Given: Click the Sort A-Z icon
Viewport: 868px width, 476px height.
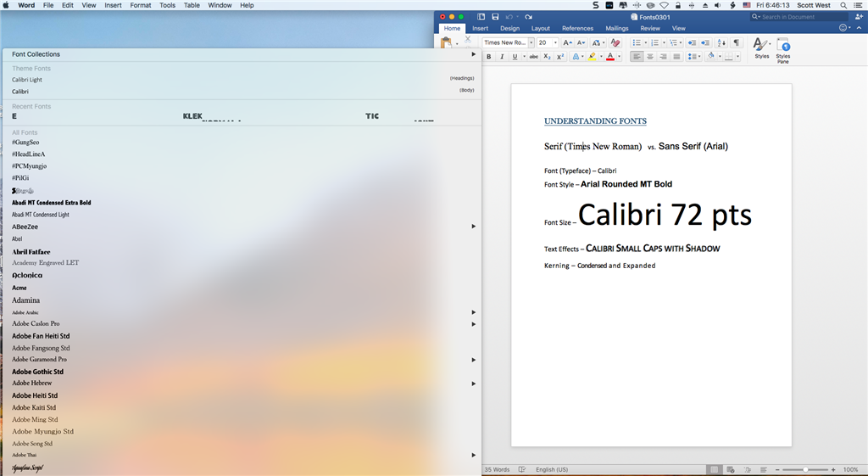Looking at the screenshot, I should [721, 42].
